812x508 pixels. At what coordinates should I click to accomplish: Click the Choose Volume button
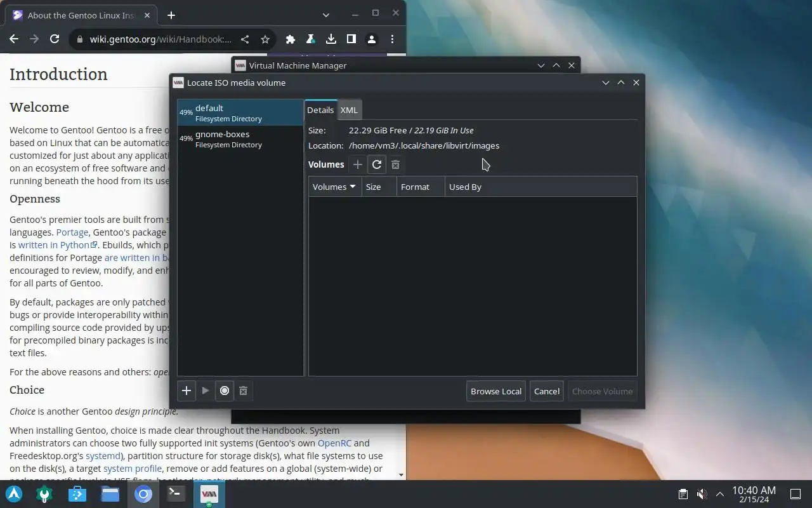(602, 391)
